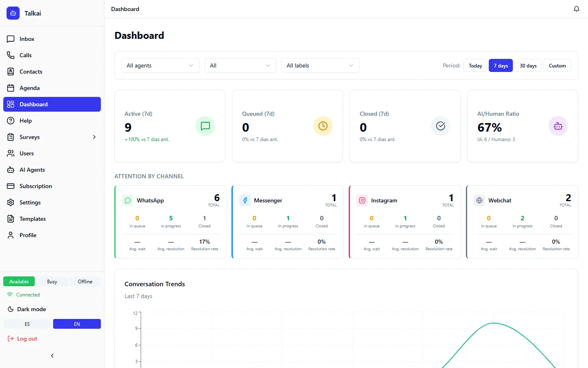Set status to Offline
This screenshot has width=588, height=368.
click(x=85, y=281)
